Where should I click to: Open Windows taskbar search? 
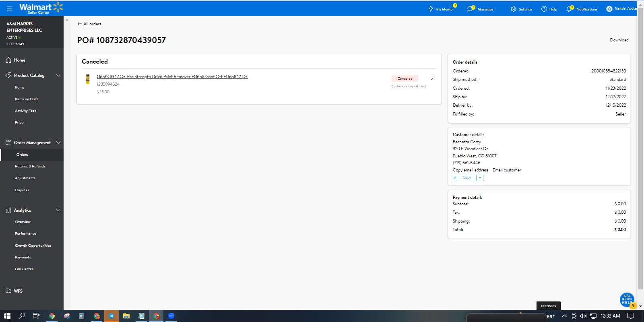[x=22, y=316]
